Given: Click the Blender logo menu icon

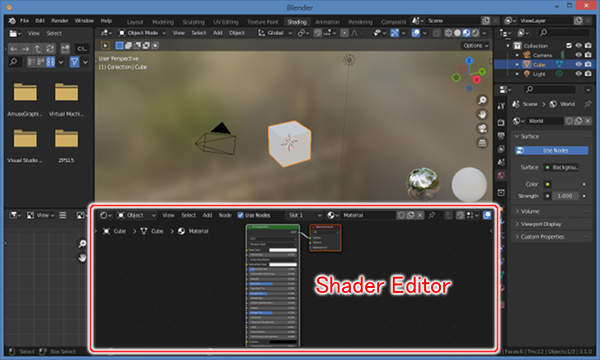Looking at the screenshot, I should pyautogui.click(x=12, y=21).
